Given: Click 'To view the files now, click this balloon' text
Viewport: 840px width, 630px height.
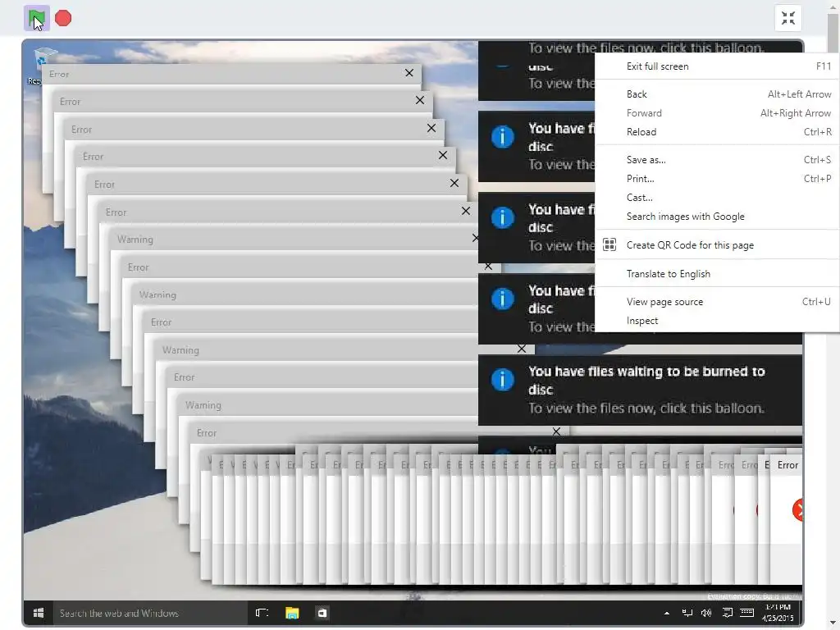Looking at the screenshot, I should (646, 409).
